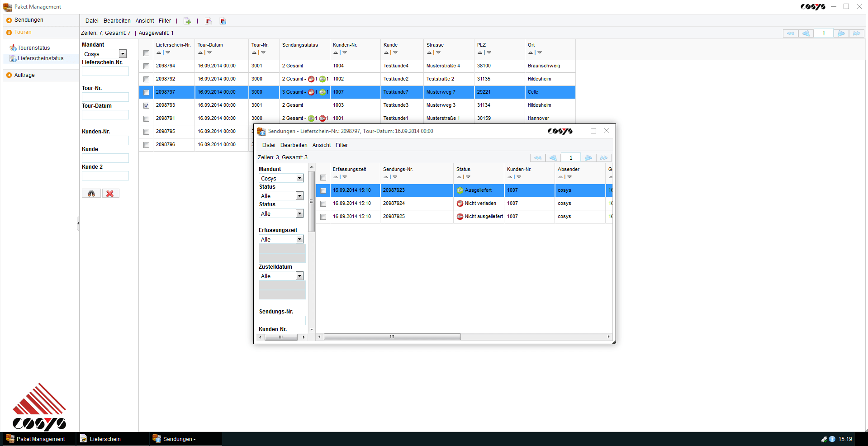Click the Lieferschein-Nr. filter input field
The width and height of the screenshot is (868, 446).
tap(105, 71)
